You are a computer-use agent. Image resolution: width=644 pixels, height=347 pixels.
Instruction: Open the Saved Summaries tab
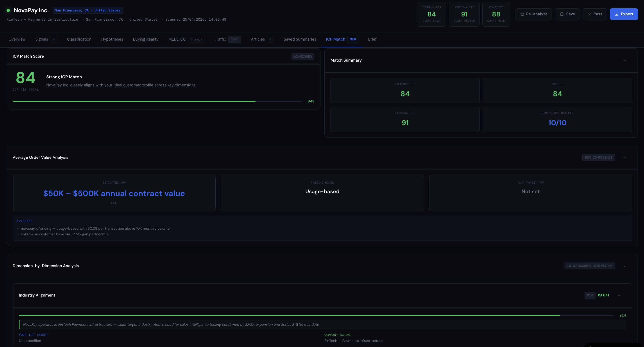point(300,39)
